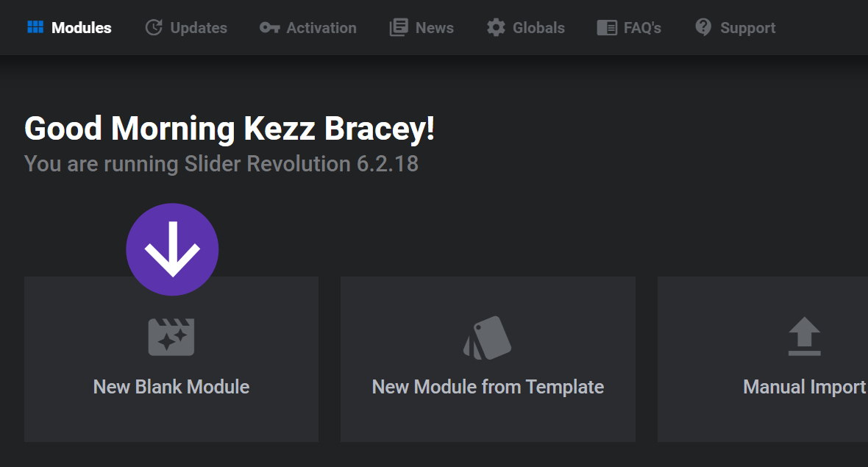Click the Updates refresh icon

pos(154,28)
